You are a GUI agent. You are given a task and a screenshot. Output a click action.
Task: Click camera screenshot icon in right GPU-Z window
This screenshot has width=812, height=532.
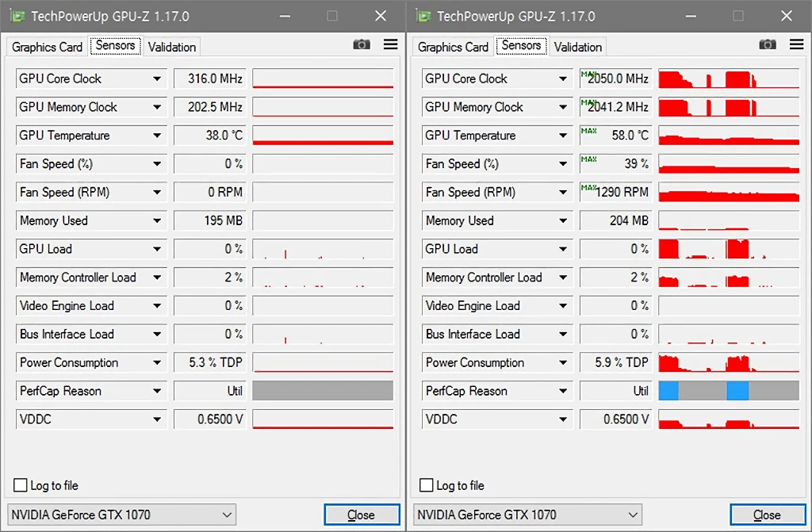pos(768,44)
